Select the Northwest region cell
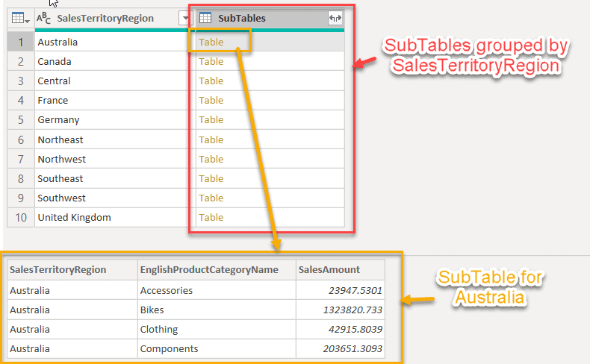590x364 pixels. point(61,159)
